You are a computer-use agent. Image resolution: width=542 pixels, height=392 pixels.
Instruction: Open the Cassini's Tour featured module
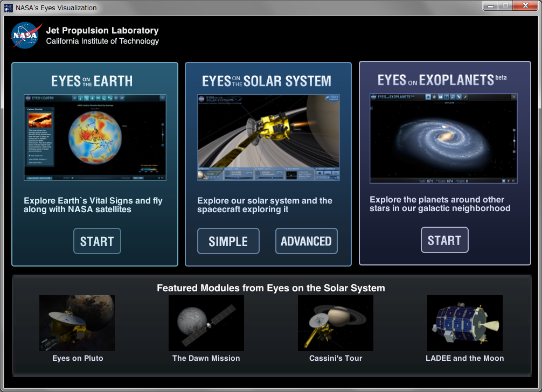(335, 323)
